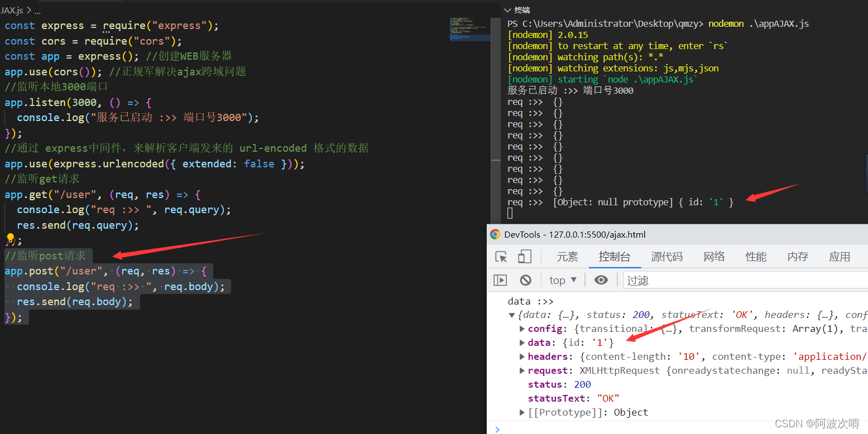
Task: Click the Chrome logo in DevTools title bar
Action: [495, 234]
